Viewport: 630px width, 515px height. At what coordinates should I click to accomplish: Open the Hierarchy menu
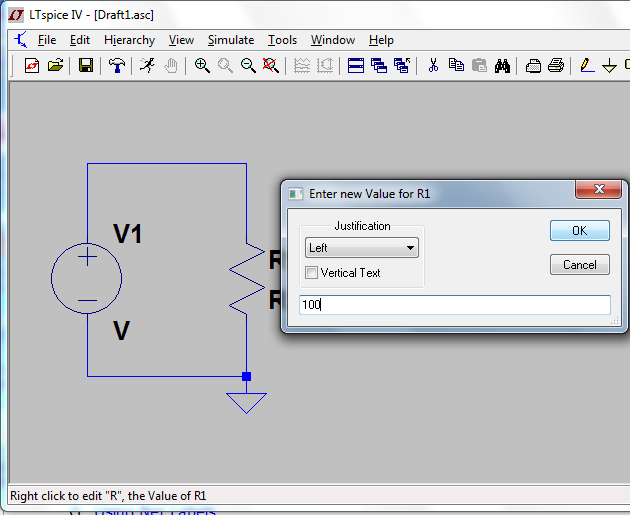(129, 40)
